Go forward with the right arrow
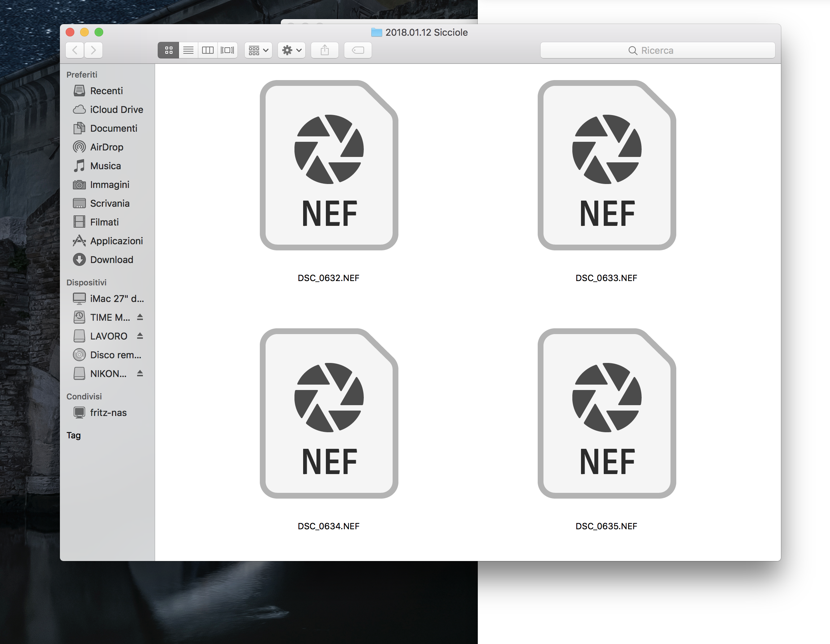 point(93,50)
